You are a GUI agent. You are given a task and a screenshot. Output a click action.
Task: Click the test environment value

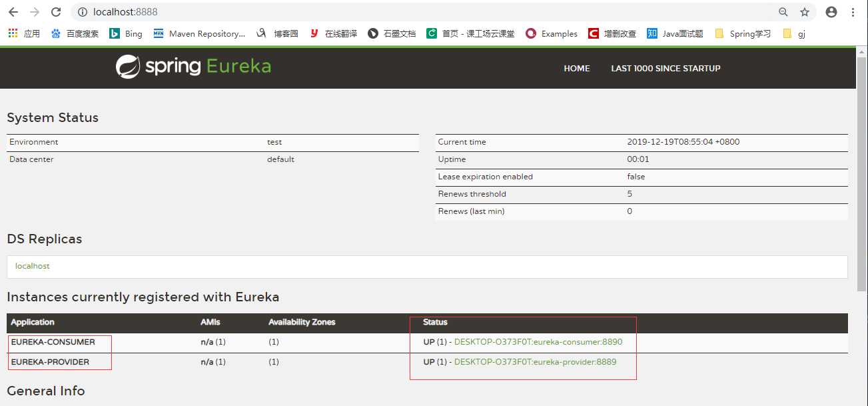pos(274,142)
